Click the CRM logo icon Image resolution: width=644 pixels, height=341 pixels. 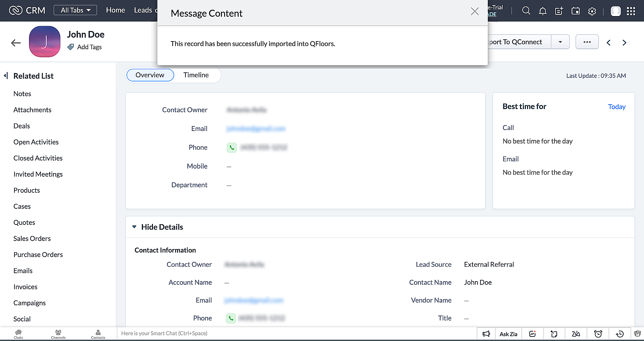15,10
